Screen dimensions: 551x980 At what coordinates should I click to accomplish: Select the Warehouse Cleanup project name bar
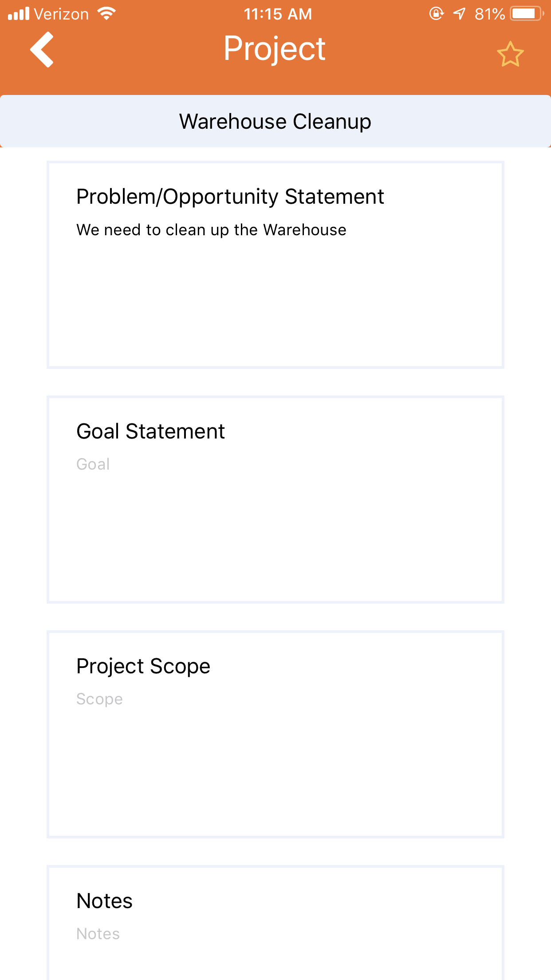pos(275,121)
